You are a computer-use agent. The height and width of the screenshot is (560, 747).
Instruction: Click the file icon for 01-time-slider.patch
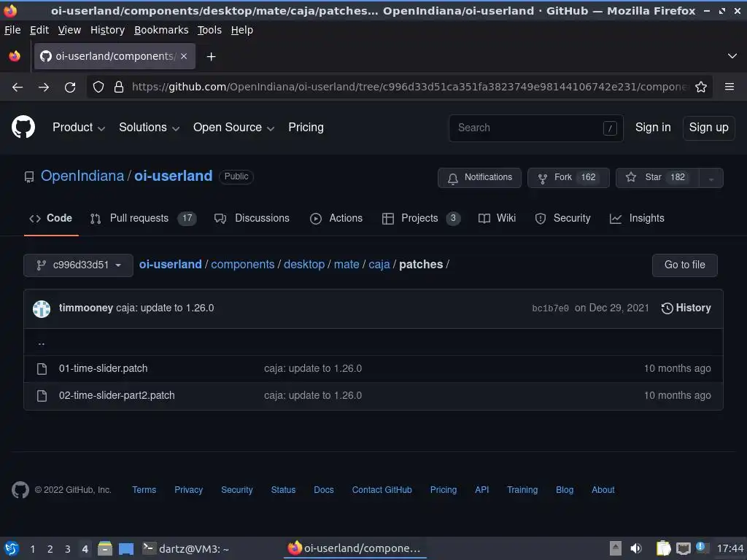[x=42, y=368]
